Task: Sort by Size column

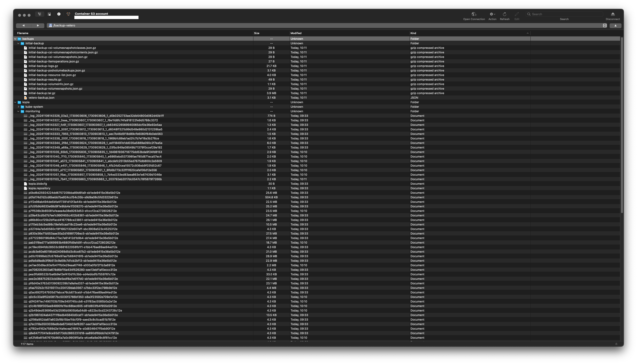Action: [x=271, y=33]
